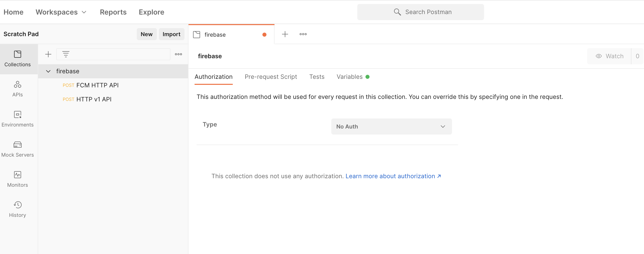This screenshot has width=644, height=254.
Task: Switch to the Authorization tab
Action: coord(214,77)
